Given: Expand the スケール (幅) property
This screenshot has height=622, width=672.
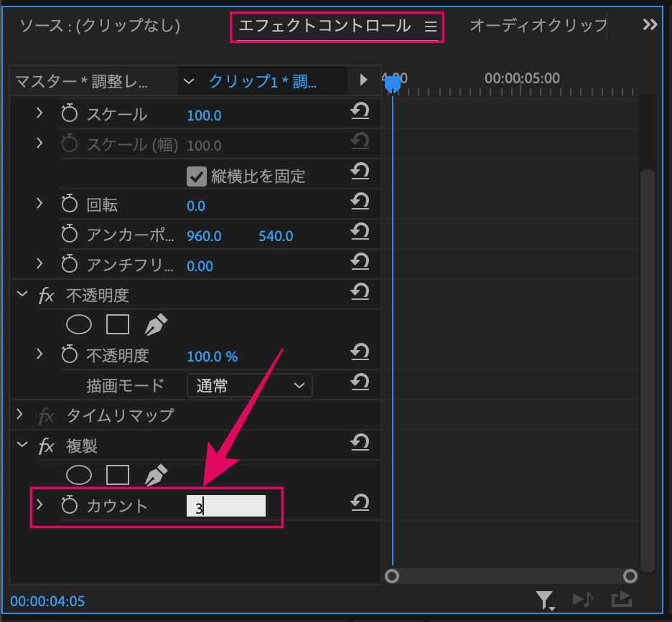Looking at the screenshot, I should coord(39,143).
